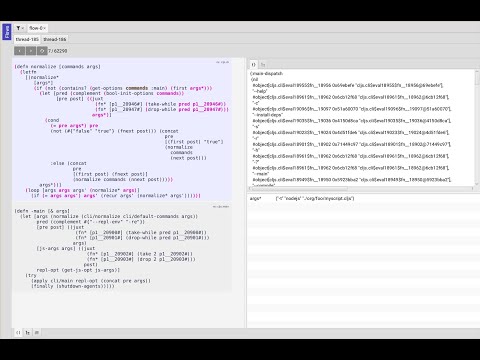This screenshot has width=480, height=360.
Task: Click take-while in the normalize form
Action: click(162, 104)
